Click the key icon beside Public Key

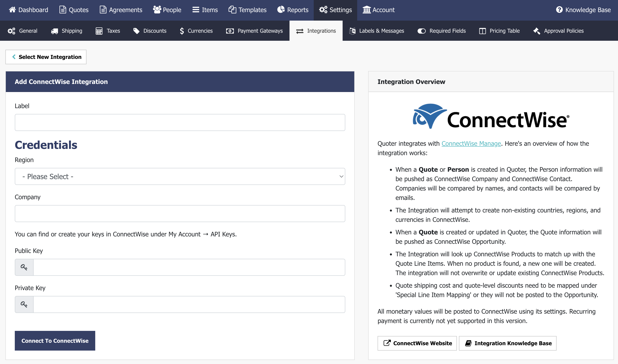point(24,267)
